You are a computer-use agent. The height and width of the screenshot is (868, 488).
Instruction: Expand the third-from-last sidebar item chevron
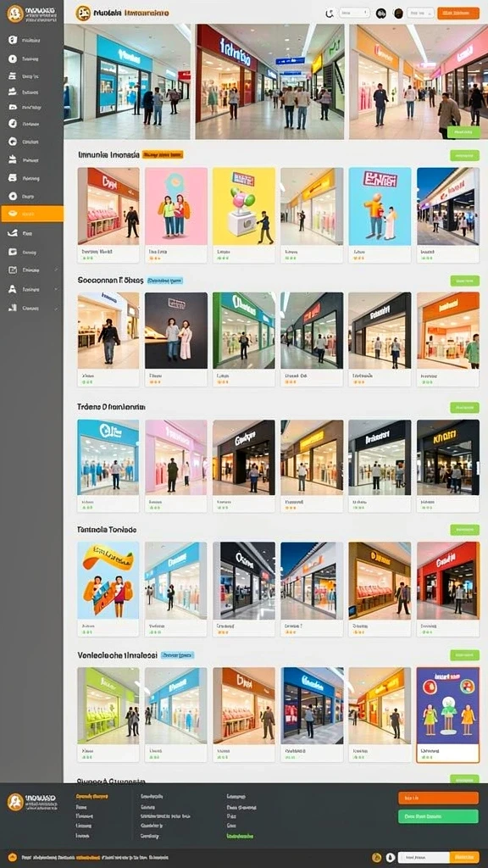(x=57, y=270)
